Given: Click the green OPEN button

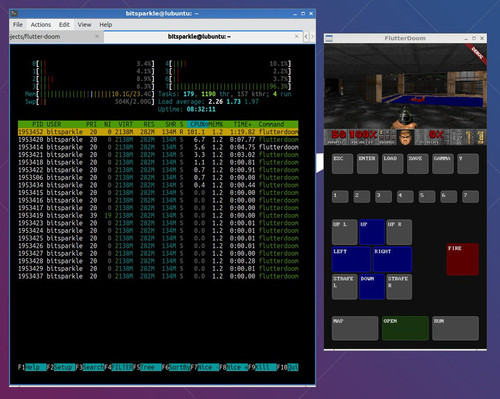Looking at the screenshot, I should 405,328.
